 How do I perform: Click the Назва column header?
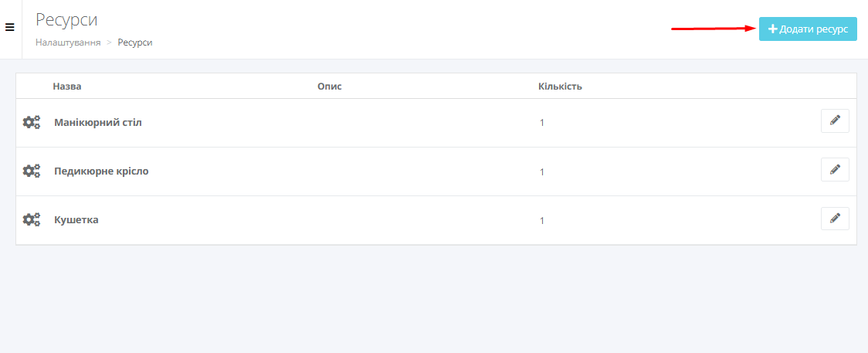[67, 87]
